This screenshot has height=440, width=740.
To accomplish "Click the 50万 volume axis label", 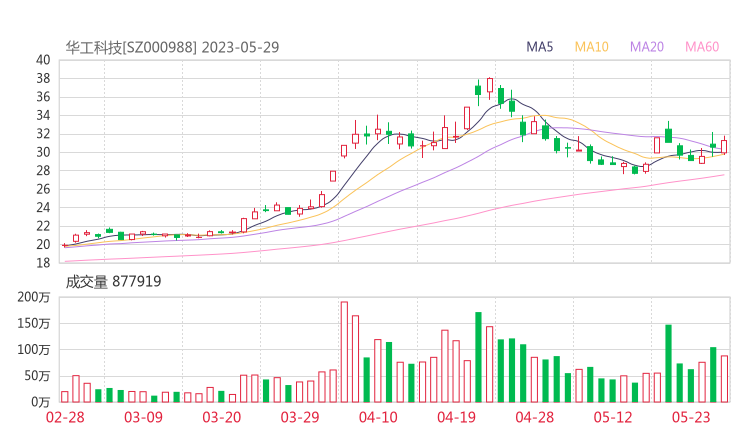I will [37, 376].
